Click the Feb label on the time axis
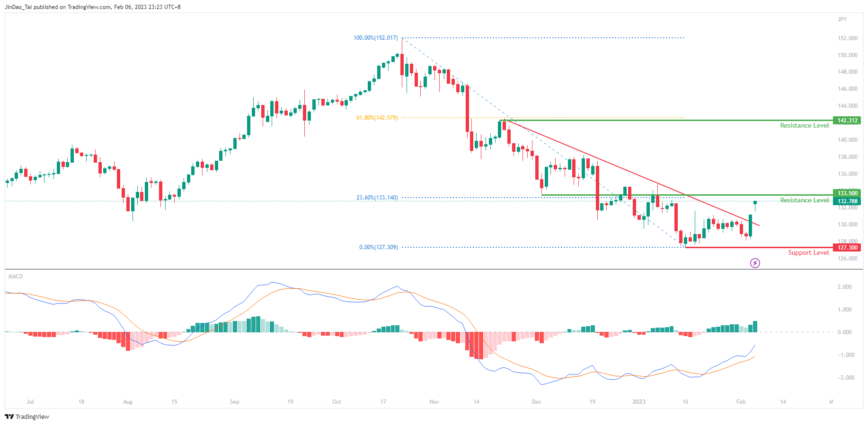Screen dimensions: 868x425 (741, 402)
